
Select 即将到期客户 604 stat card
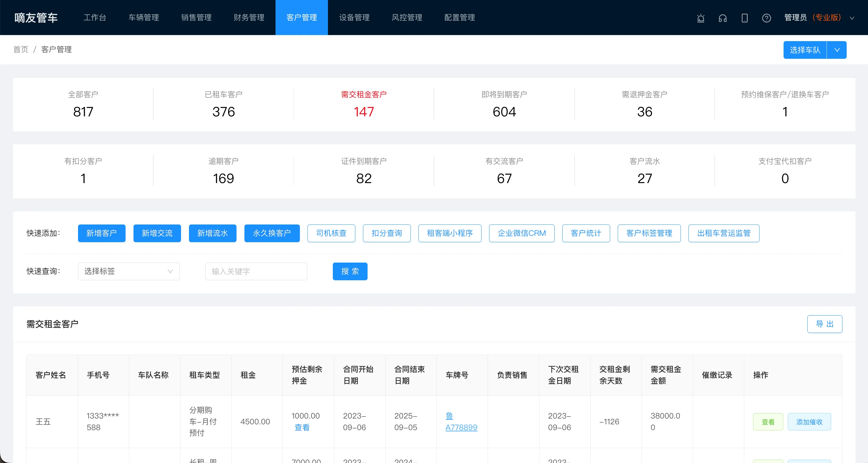504,104
